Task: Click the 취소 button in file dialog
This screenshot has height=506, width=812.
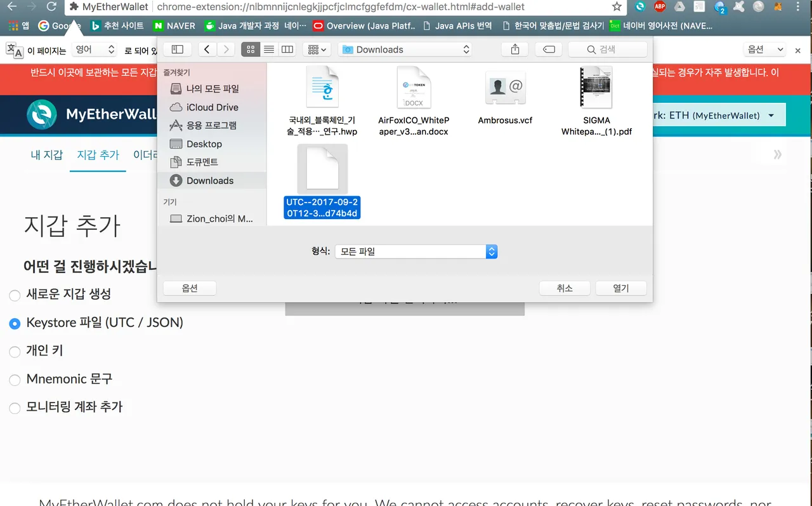Action: (x=565, y=288)
